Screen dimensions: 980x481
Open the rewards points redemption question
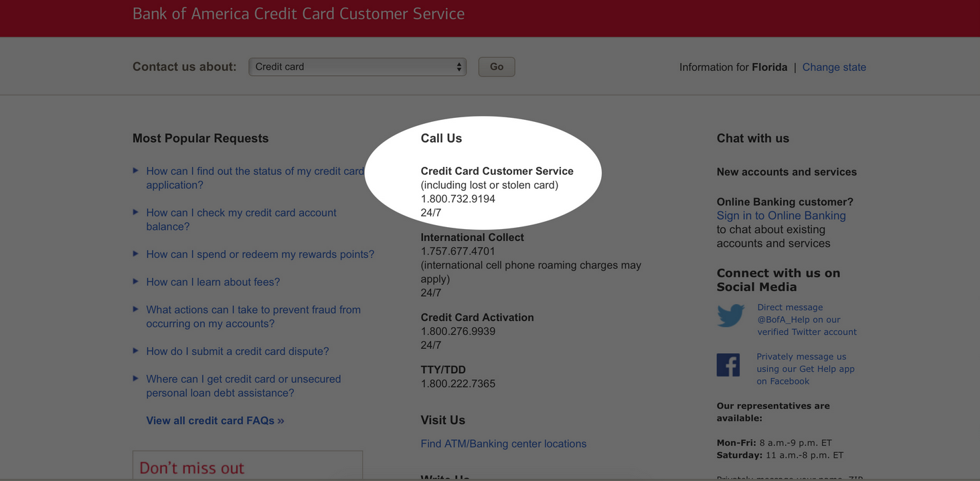260,255
